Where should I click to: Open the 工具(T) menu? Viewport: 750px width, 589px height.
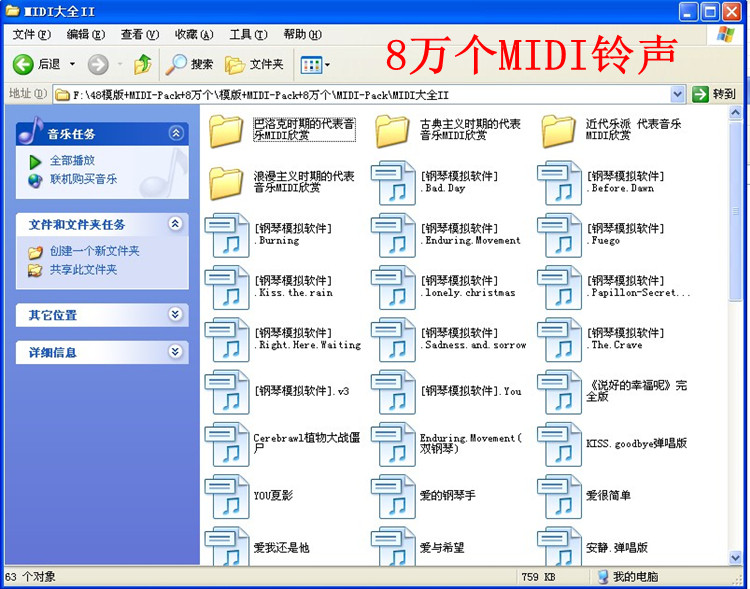[x=248, y=34]
